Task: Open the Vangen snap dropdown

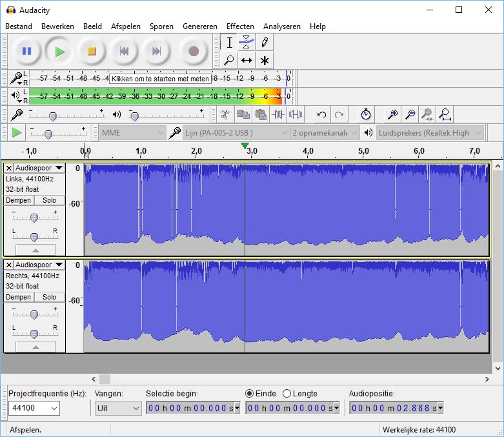Action: (118, 408)
